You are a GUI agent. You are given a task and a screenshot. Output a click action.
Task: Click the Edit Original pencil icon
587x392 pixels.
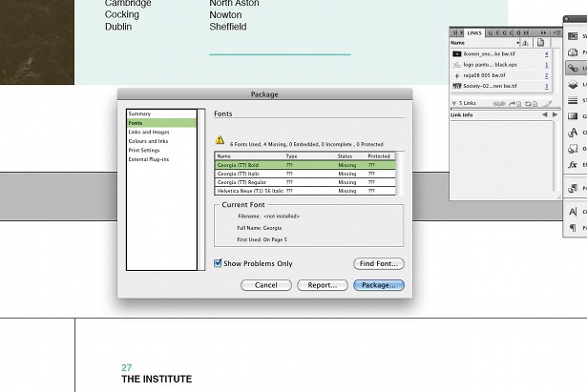coord(548,104)
